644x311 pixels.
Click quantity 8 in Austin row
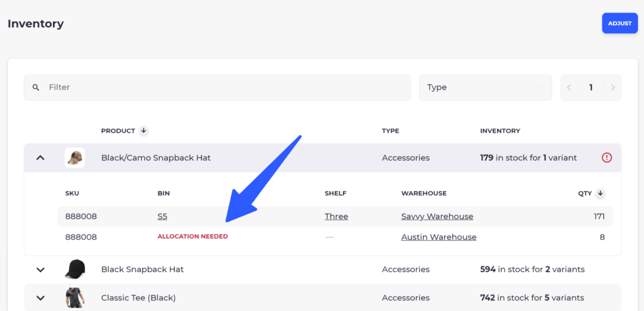coord(602,237)
